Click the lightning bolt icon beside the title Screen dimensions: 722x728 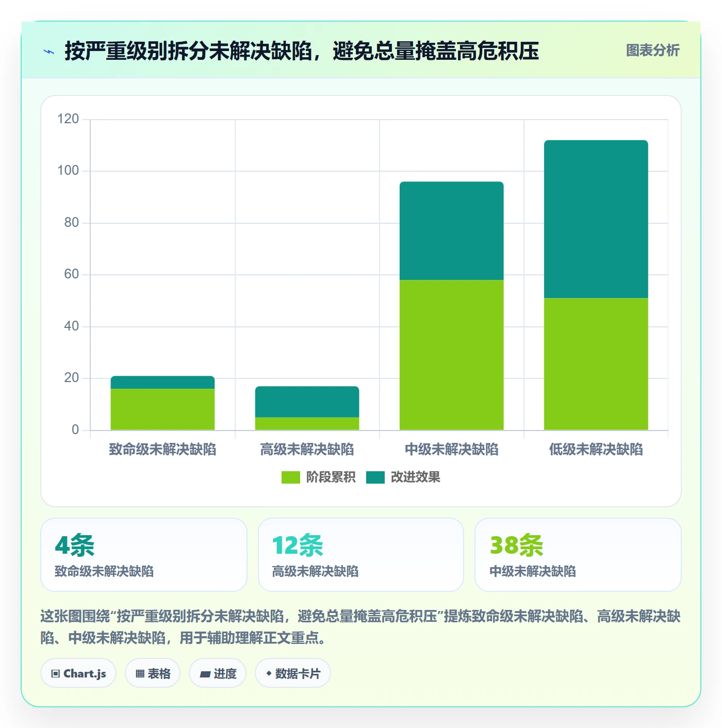tap(49, 52)
